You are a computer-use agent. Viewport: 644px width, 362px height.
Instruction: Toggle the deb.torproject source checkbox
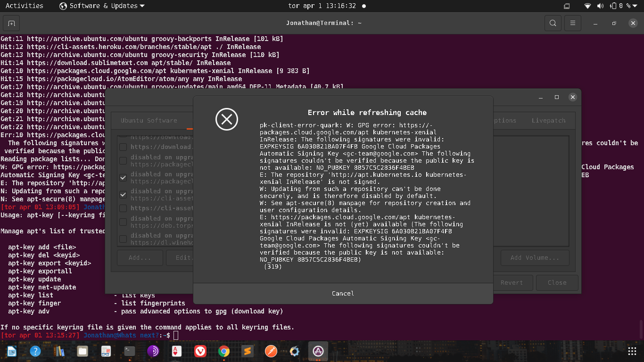click(x=123, y=222)
